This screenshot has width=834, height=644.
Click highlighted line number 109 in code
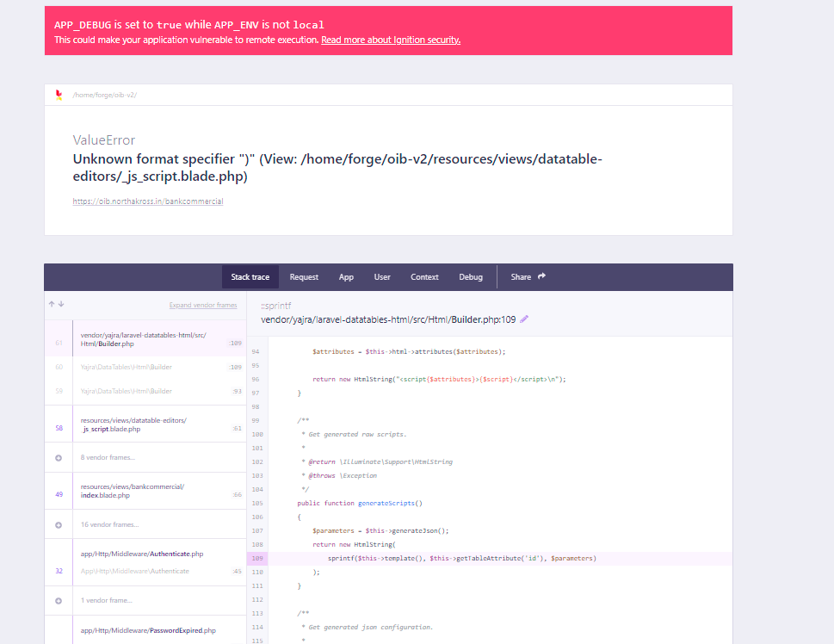pyautogui.click(x=257, y=558)
